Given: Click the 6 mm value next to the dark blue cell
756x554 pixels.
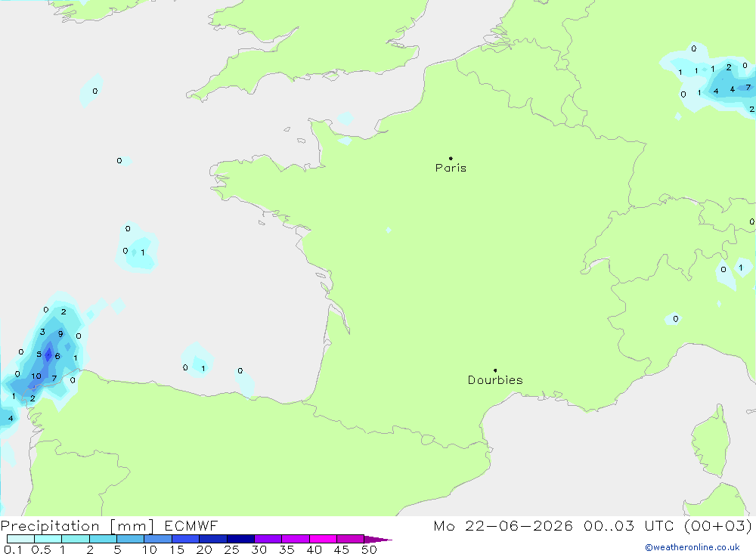Looking at the screenshot, I should click(57, 356).
